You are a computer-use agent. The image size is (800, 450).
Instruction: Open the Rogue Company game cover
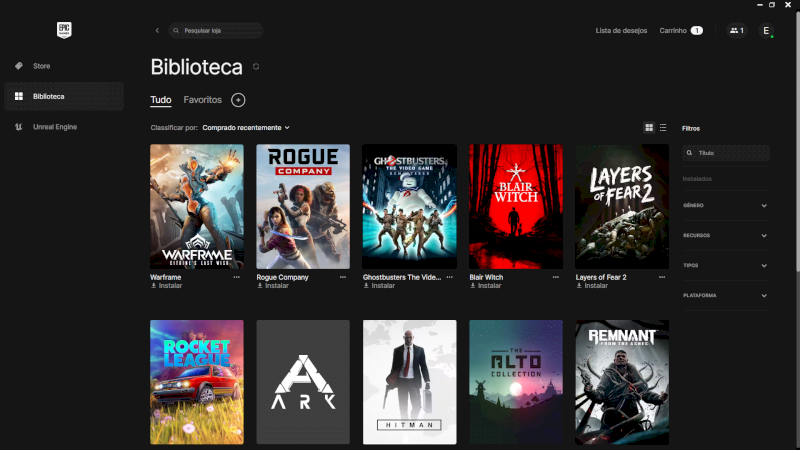(303, 207)
